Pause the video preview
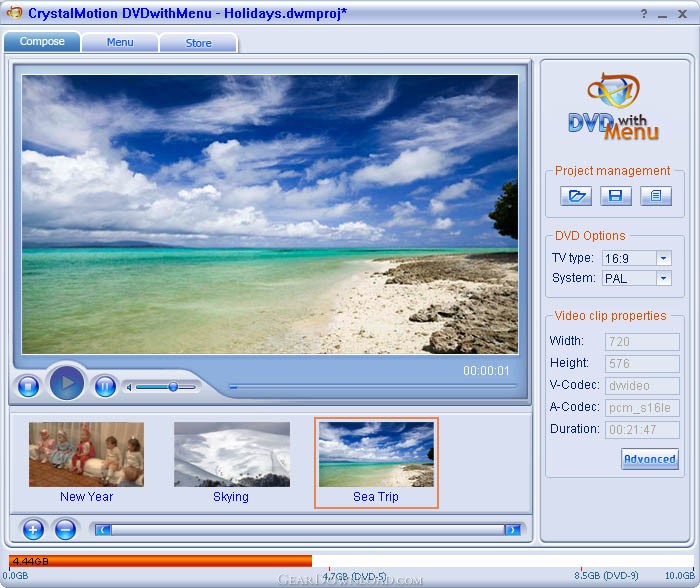Image resolution: width=700 pixels, height=588 pixels. click(105, 386)
